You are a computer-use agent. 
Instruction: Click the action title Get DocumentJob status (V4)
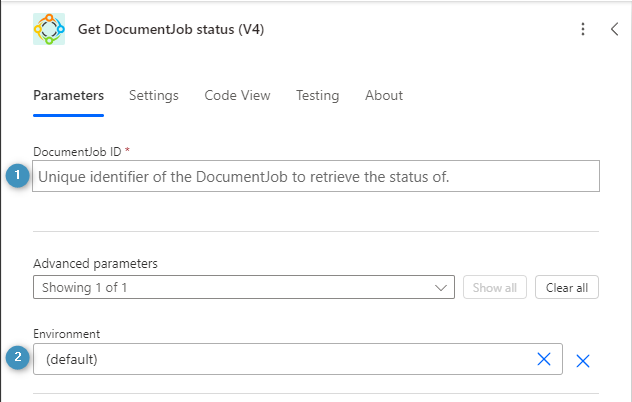[x=171, y=29]
